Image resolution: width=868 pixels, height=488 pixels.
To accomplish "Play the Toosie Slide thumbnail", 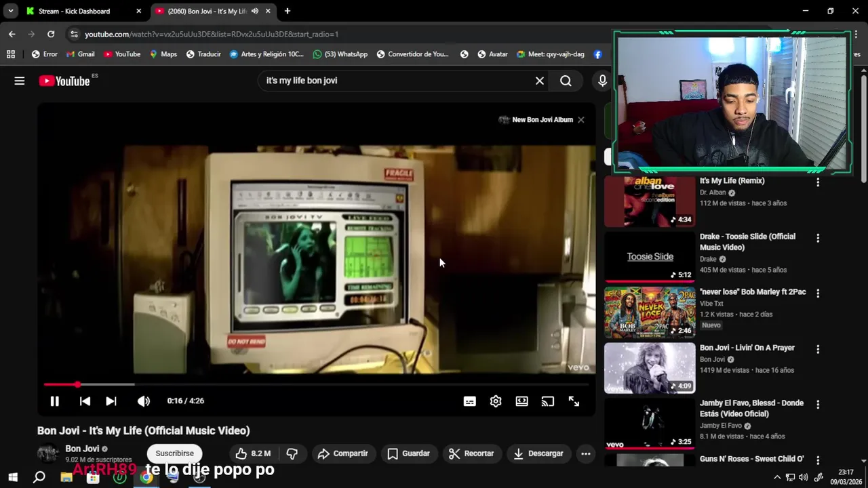I will pos(650,257).
